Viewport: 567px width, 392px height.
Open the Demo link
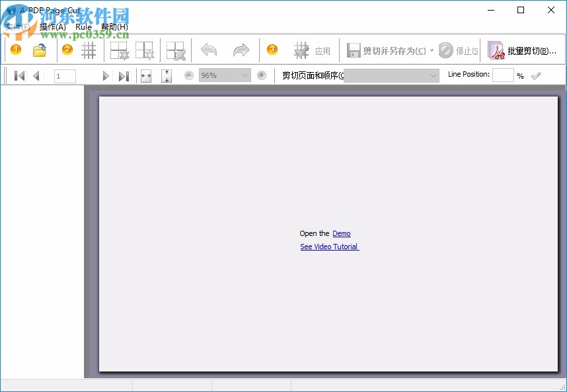pos(342,233)
